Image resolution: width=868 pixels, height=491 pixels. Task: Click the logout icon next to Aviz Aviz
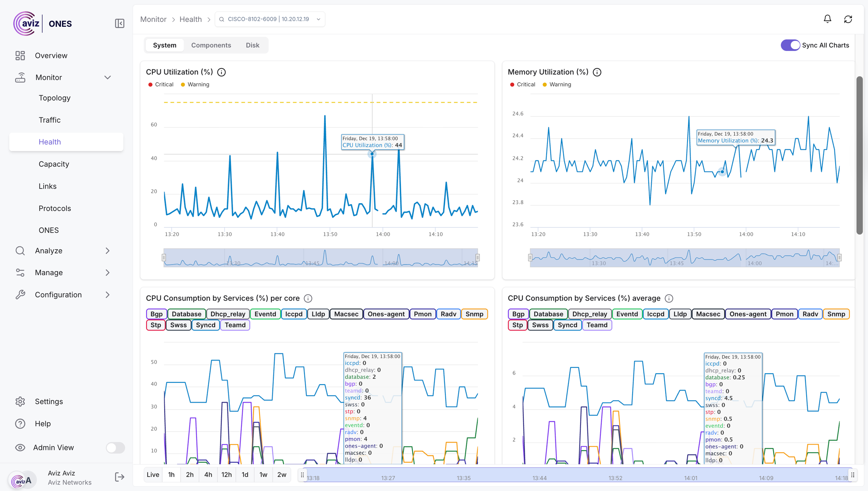coord(119,477)
